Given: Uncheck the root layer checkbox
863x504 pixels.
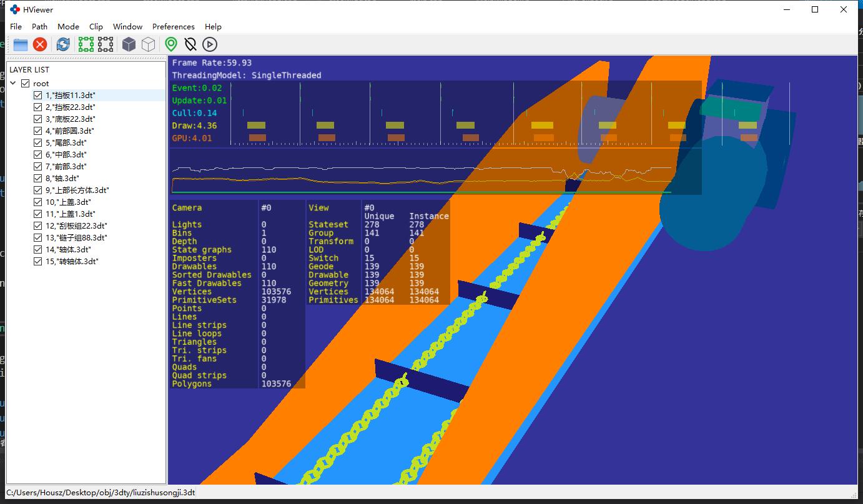Looking at the screenshot, I should coord(26,83).
